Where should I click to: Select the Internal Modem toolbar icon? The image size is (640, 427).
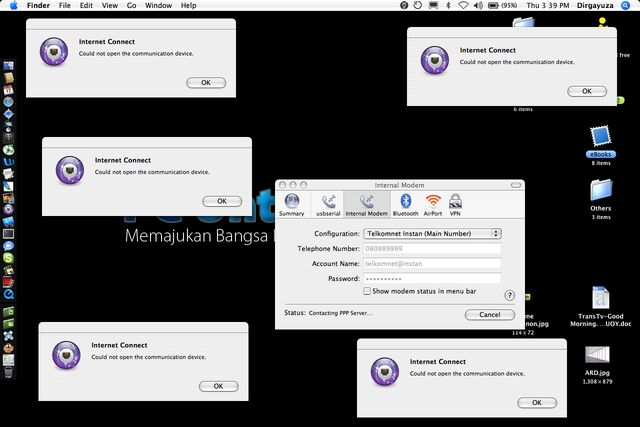point(367,205)
